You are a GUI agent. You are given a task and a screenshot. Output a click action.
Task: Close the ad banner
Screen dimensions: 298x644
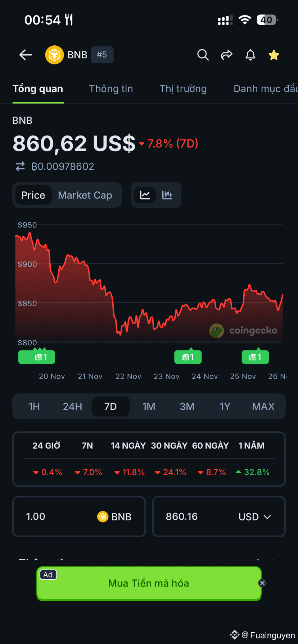click(x=262, y=583)
